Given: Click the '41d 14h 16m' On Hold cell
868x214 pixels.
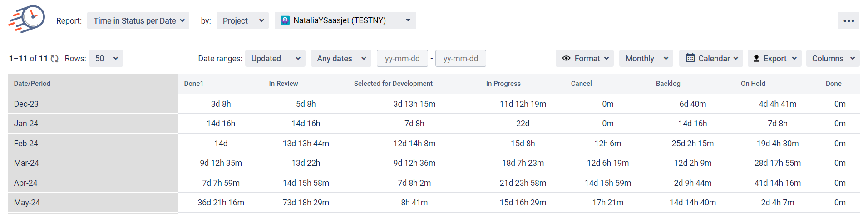Looking at the screenshot, I should [x=778, y=183].
